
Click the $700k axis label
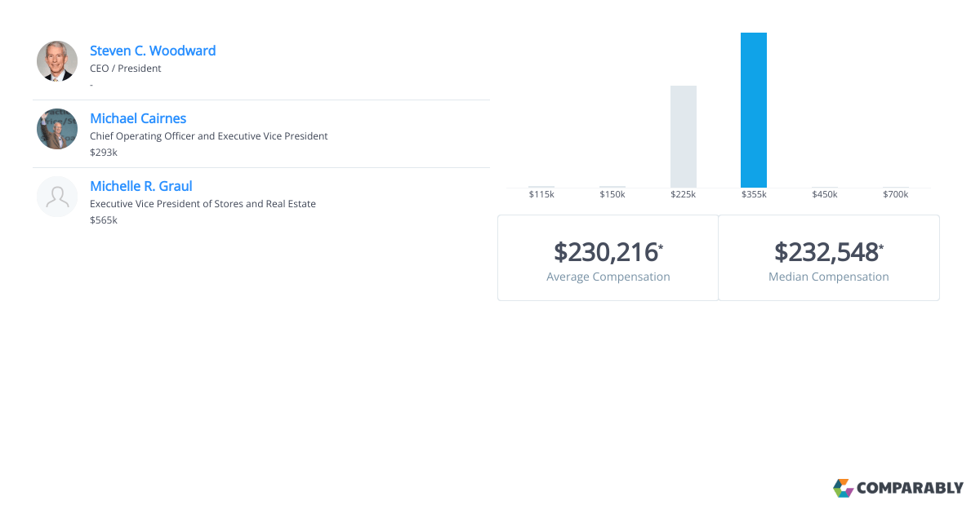coord(895,194)
